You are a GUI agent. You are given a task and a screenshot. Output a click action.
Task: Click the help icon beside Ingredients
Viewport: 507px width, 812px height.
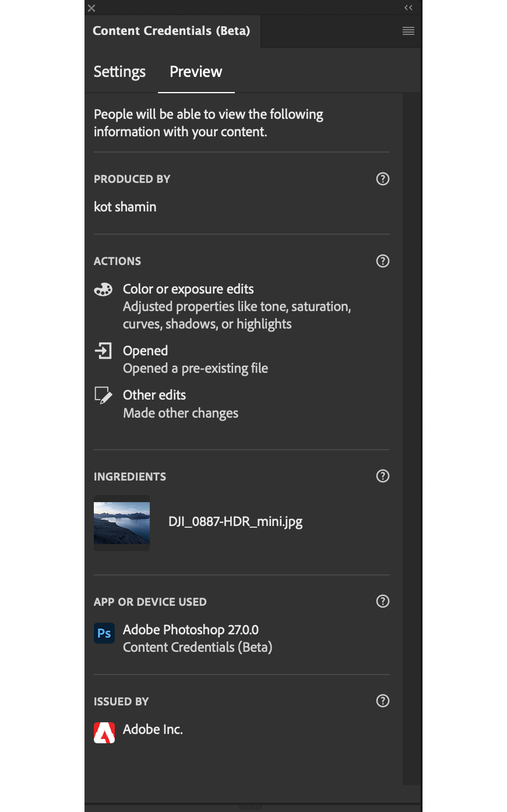coord(383,476)
